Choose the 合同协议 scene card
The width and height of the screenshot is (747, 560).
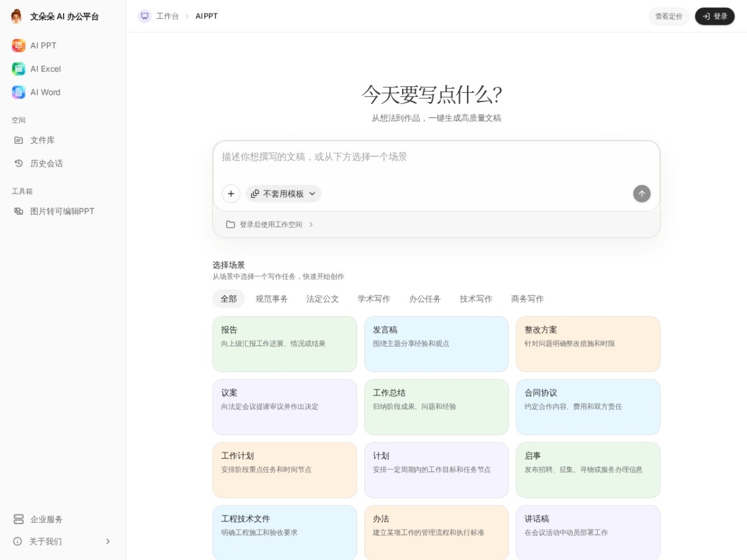click(588, 407)
